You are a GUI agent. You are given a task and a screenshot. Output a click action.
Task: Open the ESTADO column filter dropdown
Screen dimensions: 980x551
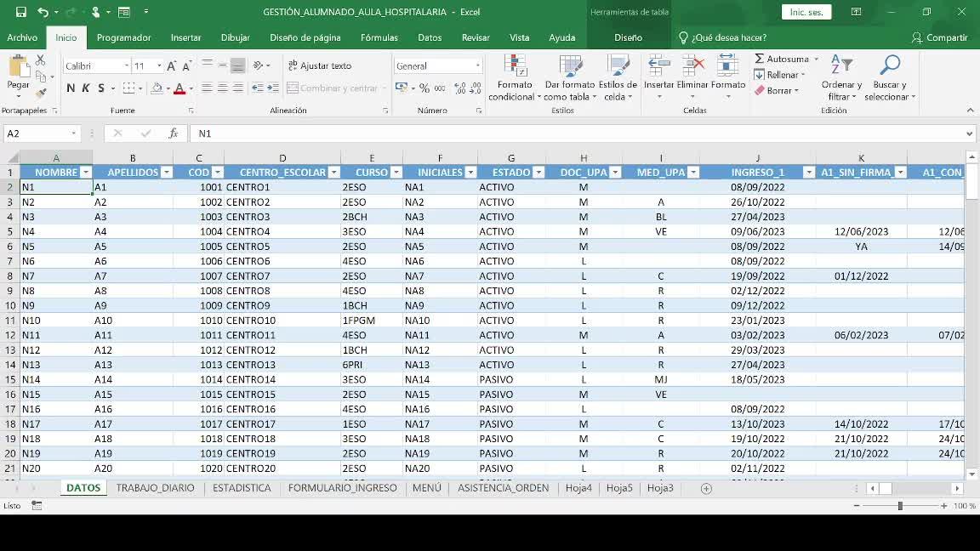(536, 173)
